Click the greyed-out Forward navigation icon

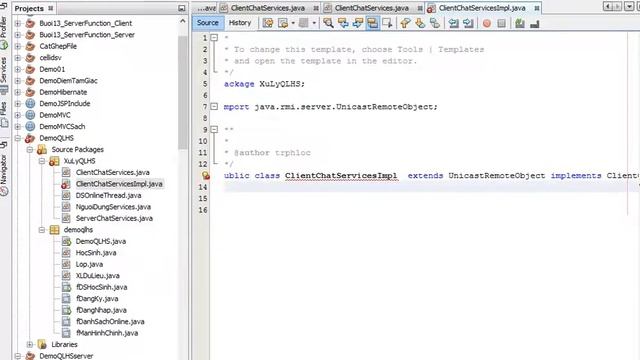[304, 23]
